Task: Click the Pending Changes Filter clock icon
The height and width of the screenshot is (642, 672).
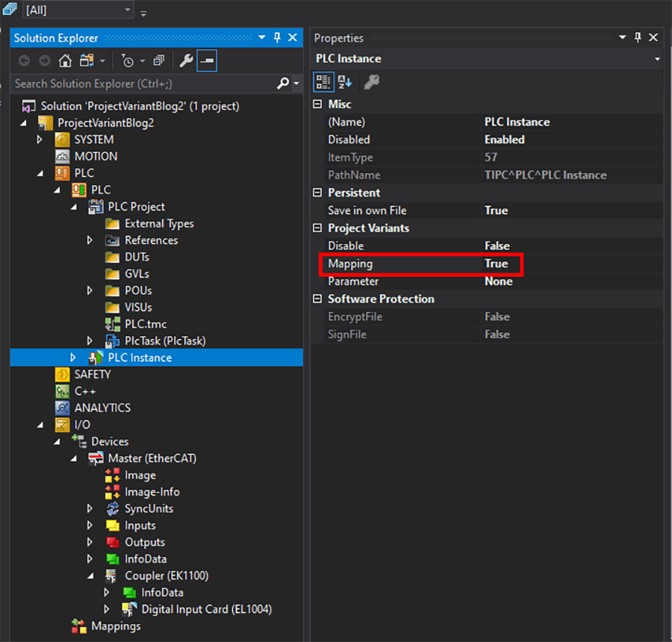Action: tap(127, 61)
